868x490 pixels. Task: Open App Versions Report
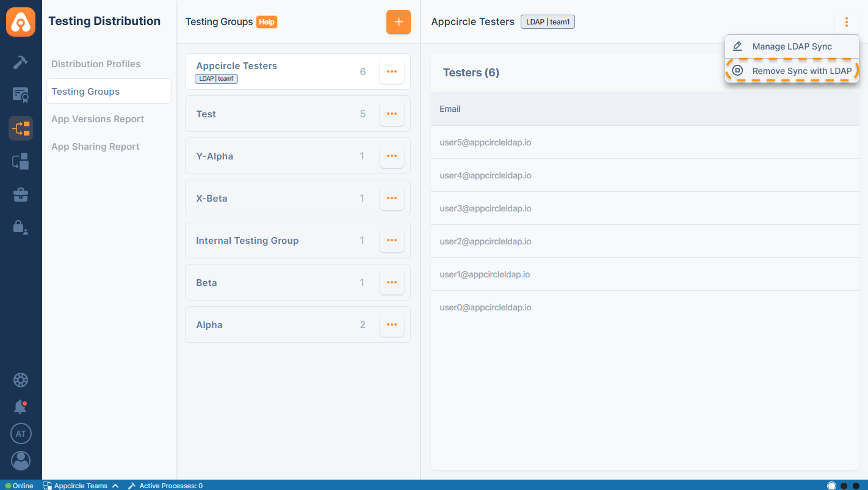pos(98,119)
